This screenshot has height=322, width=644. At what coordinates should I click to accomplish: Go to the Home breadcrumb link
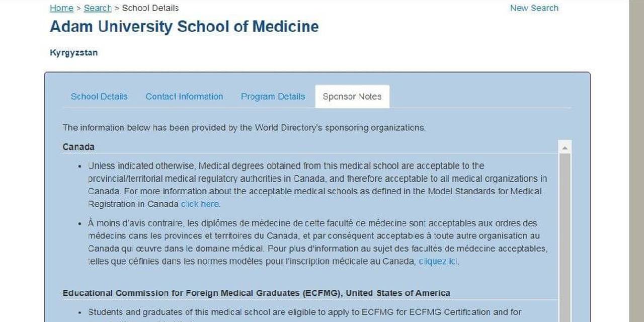click(61, 8)
